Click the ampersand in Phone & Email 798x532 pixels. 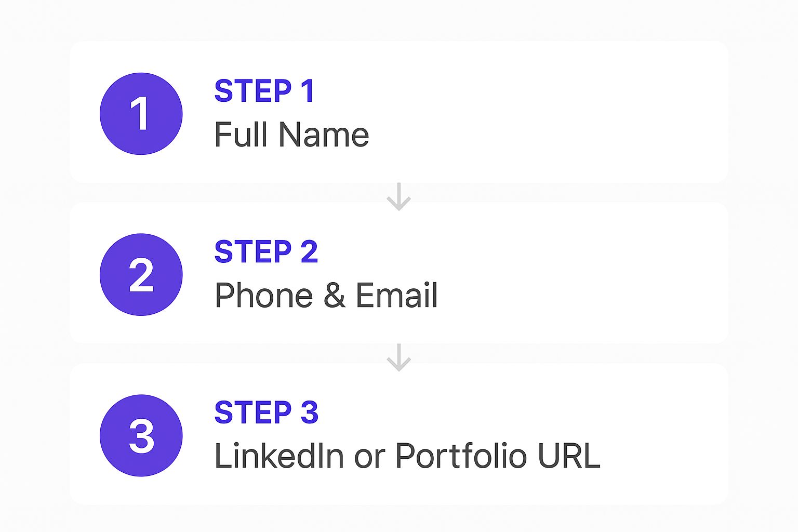tap(335, 296)
